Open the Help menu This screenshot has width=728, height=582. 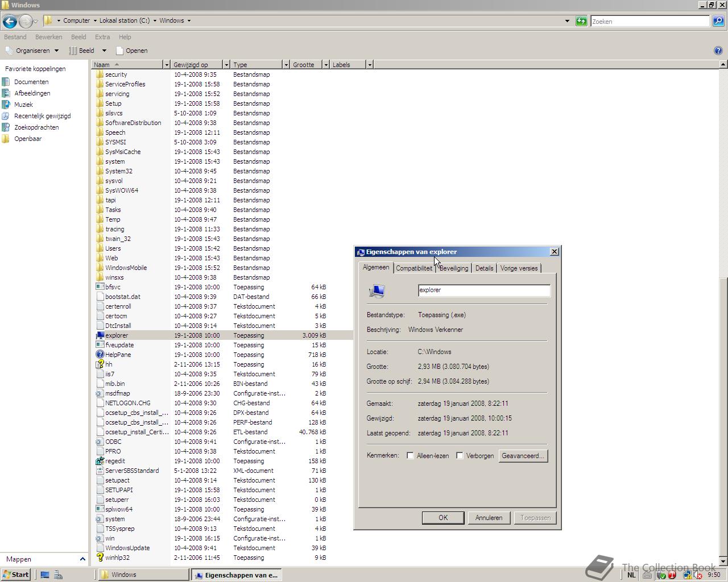(x=125, y=37)
